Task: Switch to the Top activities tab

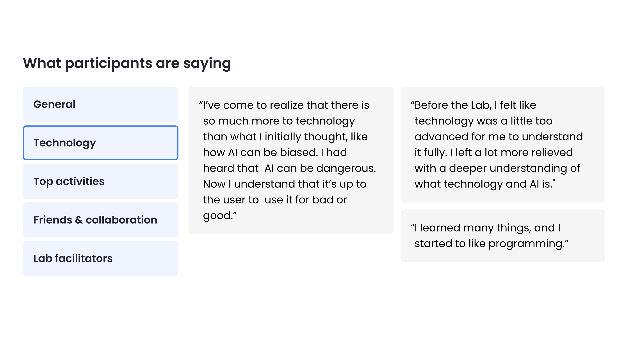Action: pos(101,181)
